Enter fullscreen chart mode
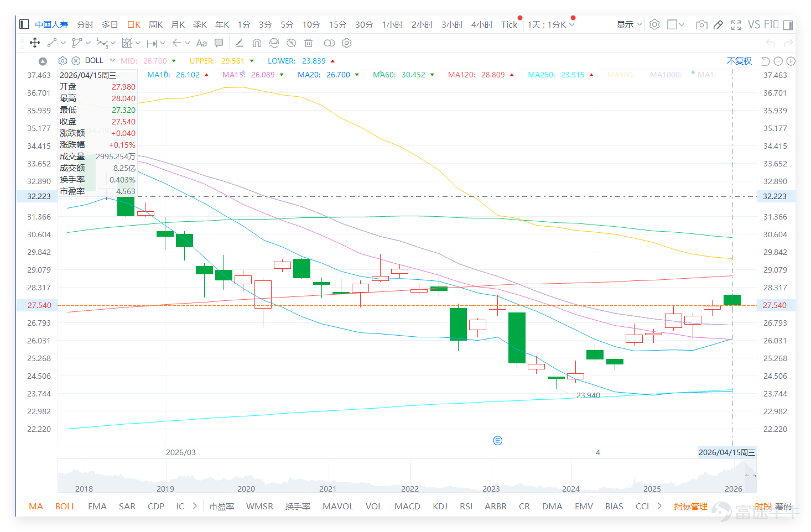This screenshot has width=811, height=532. [736, 24]
